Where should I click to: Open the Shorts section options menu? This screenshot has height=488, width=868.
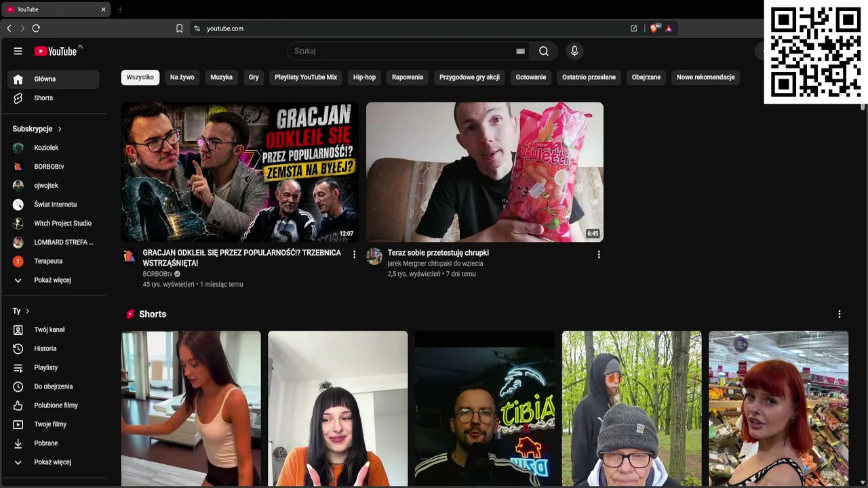coord(840,314)
